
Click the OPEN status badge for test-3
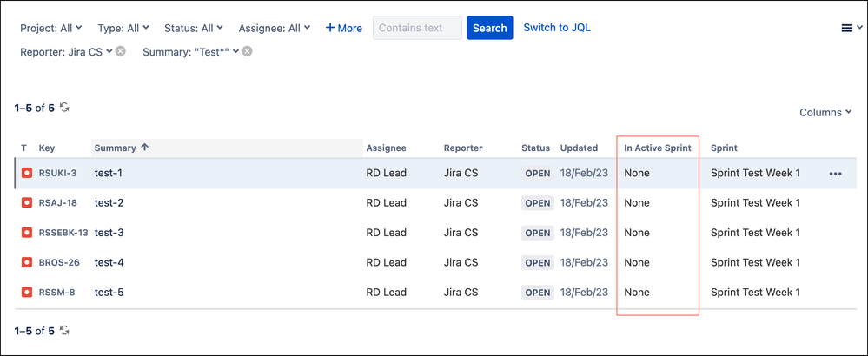(x=538, y=234)
